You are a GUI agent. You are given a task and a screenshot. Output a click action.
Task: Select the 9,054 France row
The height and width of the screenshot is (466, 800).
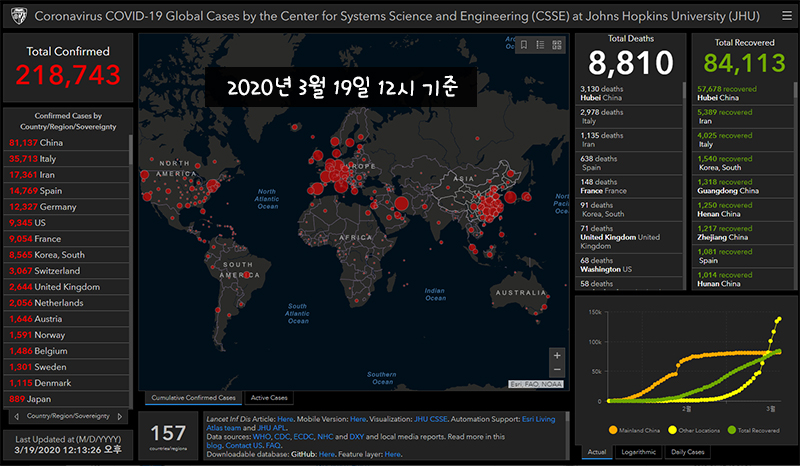66,239
